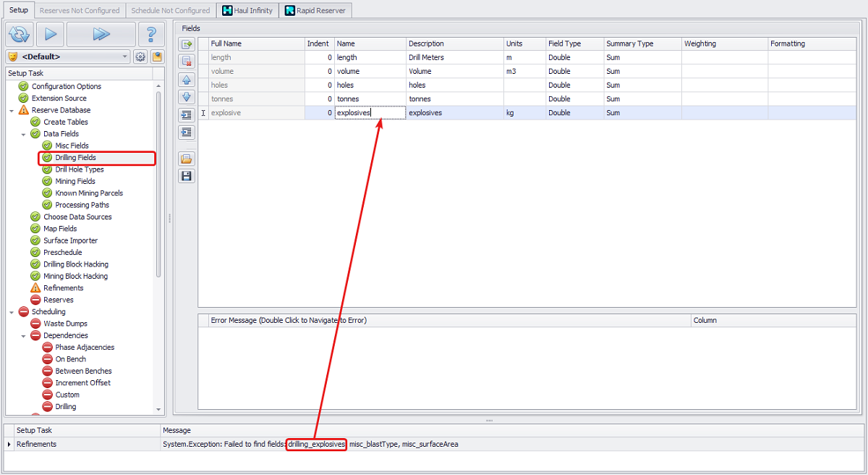Click the explosives Name input cell
The image size is (868, 475).
point(370,113)
